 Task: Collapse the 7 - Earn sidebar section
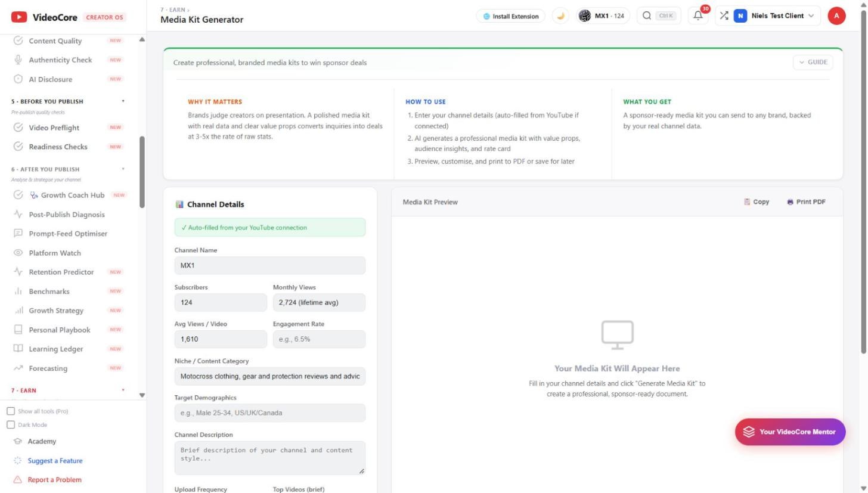click(123, 390)
